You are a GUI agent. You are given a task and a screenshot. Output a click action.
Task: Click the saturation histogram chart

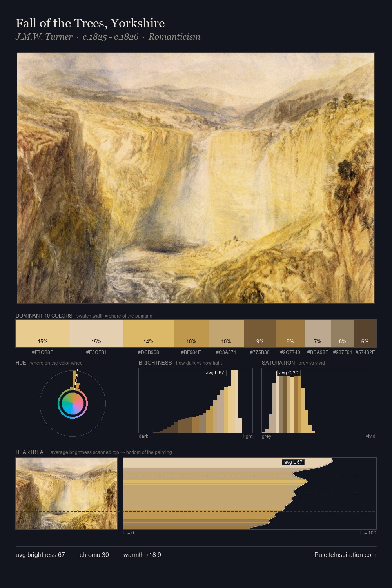pyautogui.click(x=319, y=401)
